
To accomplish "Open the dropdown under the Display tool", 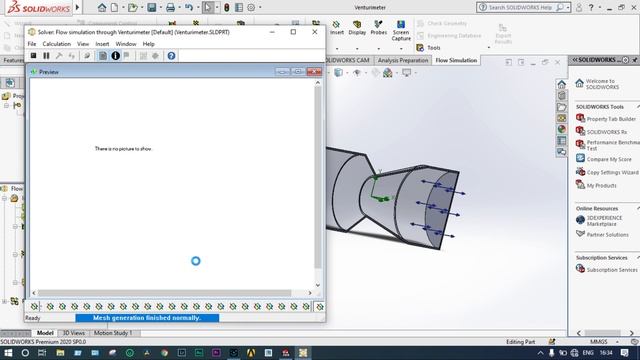I will (x=357, y=48).
